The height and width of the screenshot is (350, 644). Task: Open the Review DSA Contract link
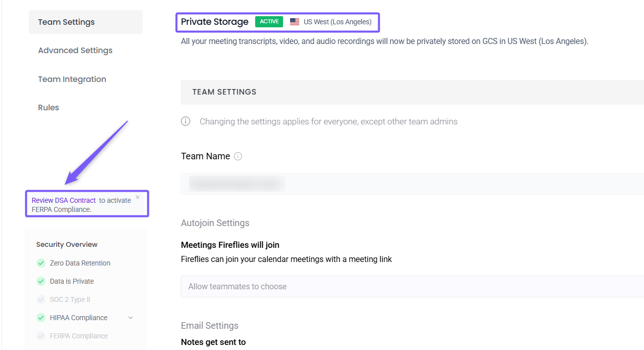click(x=64, y=200)
